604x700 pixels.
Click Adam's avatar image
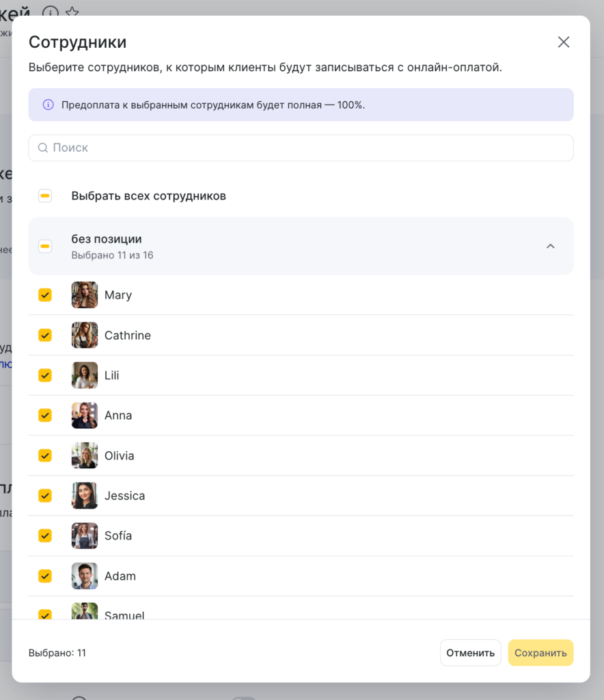(x=85, y=576)
